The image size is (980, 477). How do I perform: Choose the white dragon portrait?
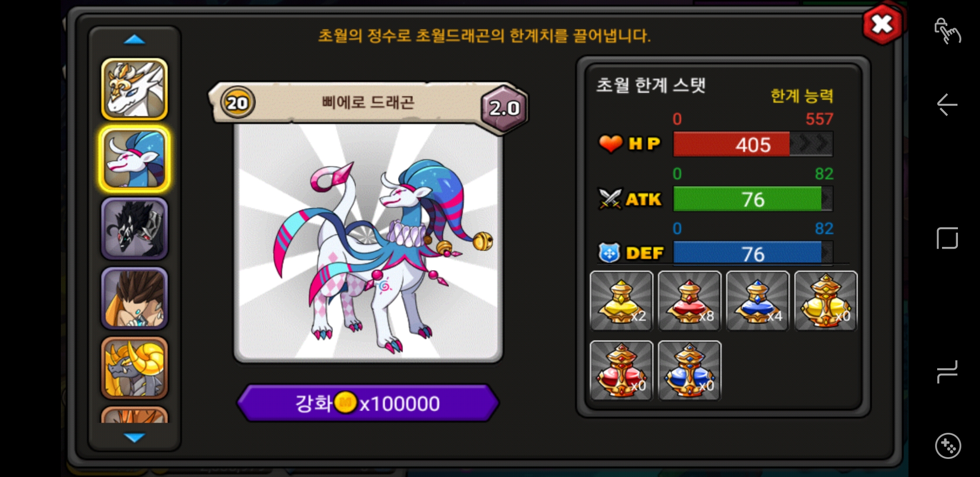135,90
